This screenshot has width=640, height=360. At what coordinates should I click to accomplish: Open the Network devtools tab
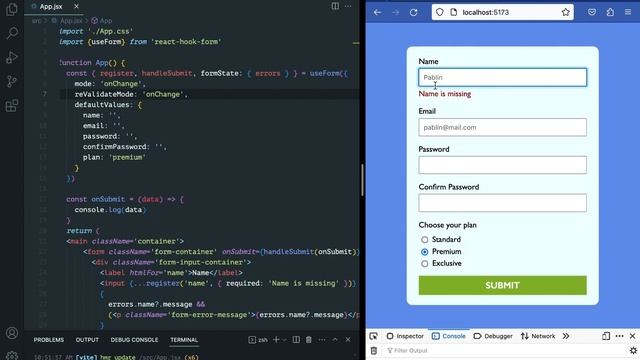tap(538, 336)
